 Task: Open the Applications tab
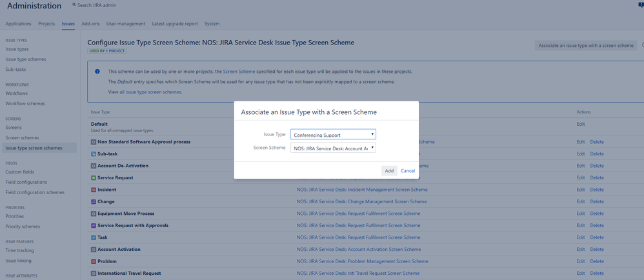tap(19, 24)
